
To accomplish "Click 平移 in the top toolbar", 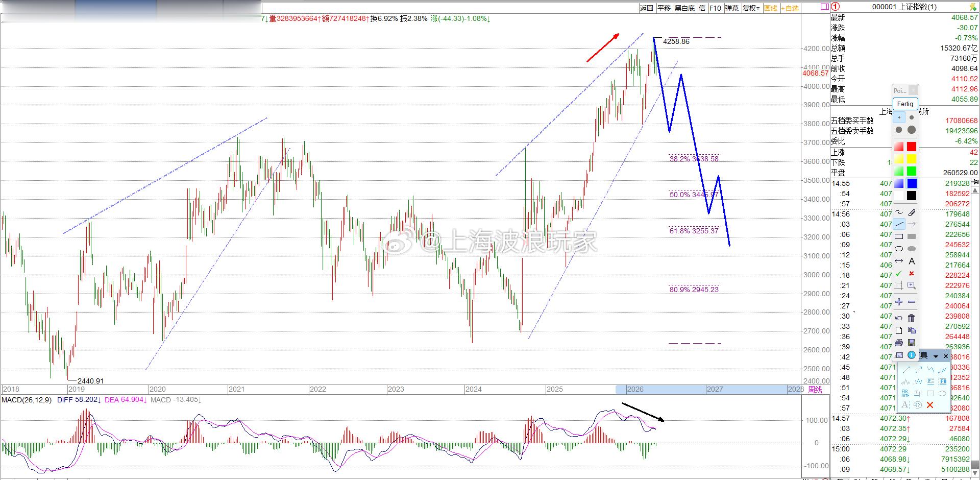I will pos(664,8).
